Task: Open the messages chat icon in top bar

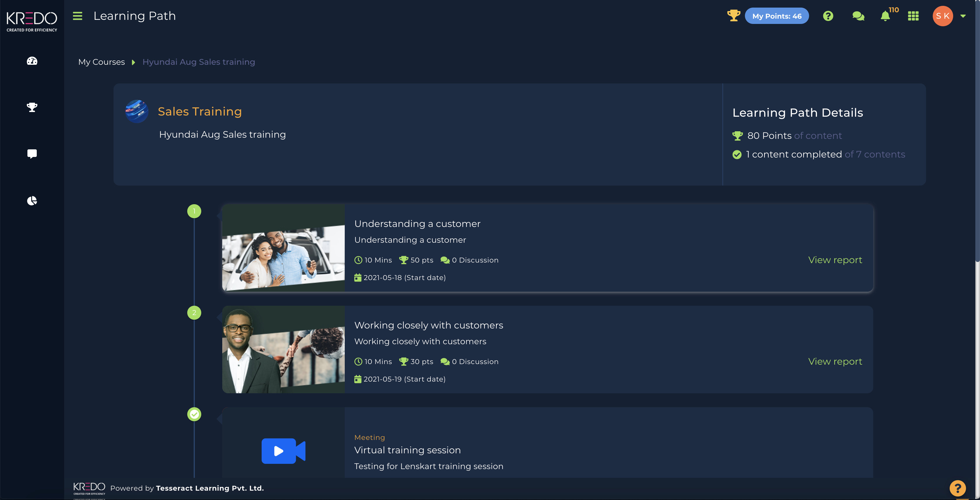Action: (858, 15)
